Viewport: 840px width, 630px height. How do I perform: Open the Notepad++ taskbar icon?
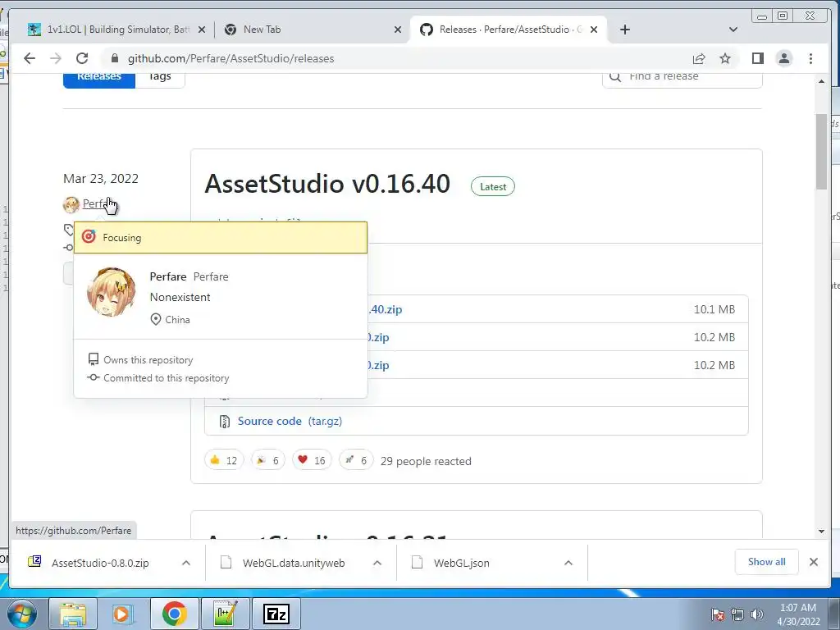tap(225, 614)
